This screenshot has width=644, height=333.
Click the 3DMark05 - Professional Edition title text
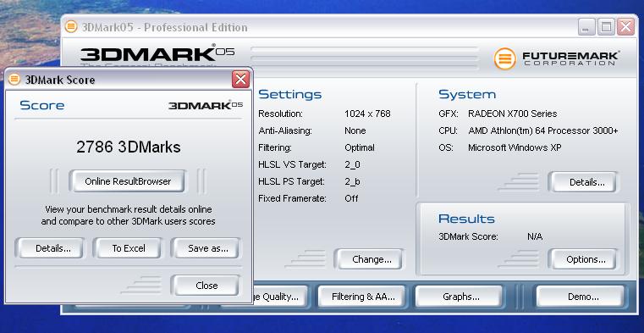(165, 28)
